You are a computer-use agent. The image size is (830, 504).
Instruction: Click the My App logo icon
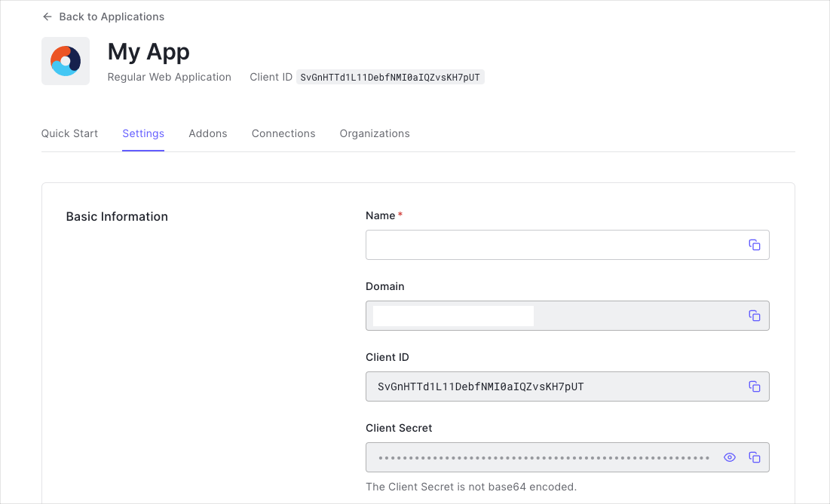[65, 60]
